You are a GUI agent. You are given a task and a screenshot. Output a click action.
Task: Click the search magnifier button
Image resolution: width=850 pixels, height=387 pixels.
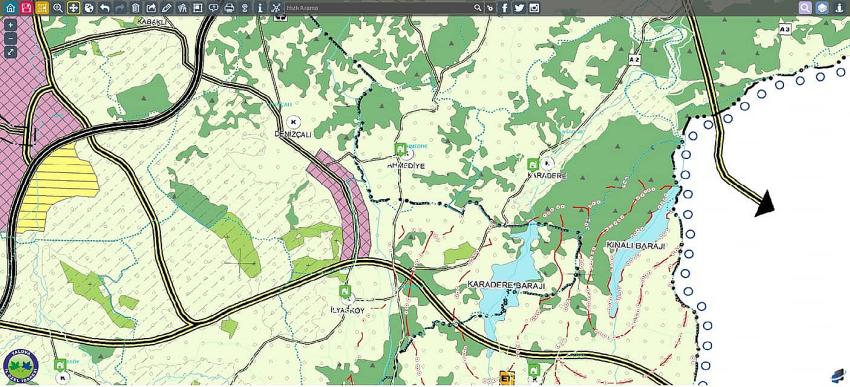[478, 8]
